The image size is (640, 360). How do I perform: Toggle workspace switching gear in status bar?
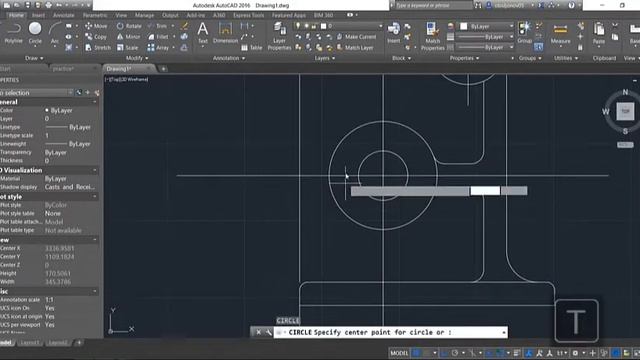point(576,353)
